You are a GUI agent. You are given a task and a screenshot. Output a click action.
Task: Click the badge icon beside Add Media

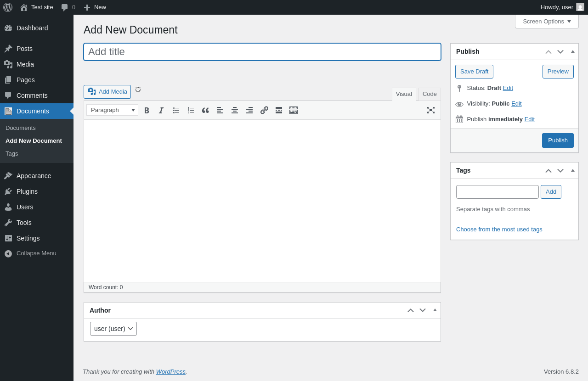point(138,90)
